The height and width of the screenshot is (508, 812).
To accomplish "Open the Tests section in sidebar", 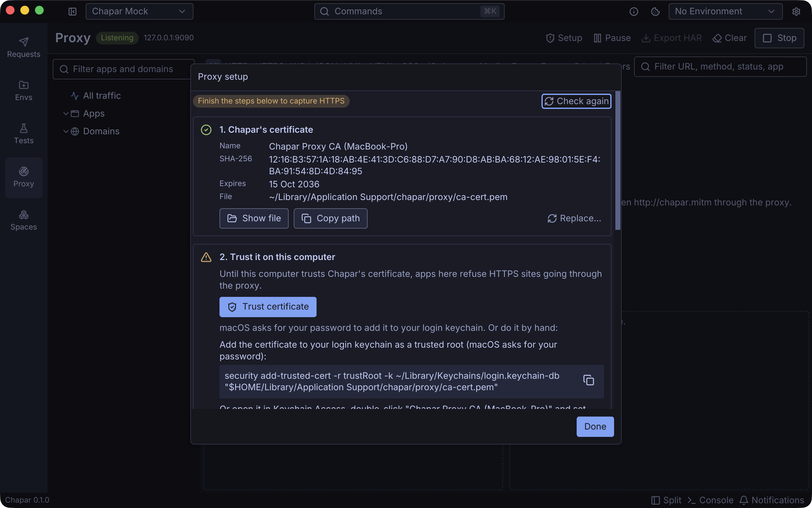I will tap(23, 134).
